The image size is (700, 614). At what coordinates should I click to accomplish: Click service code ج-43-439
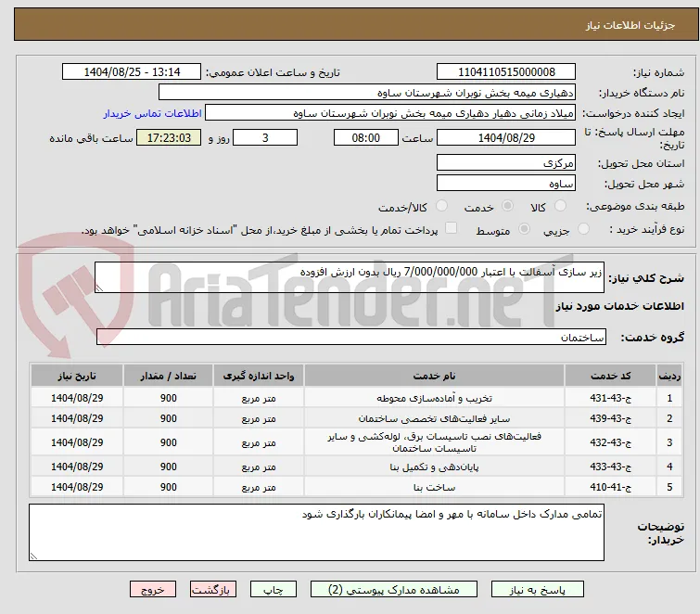tap(610, 418)
